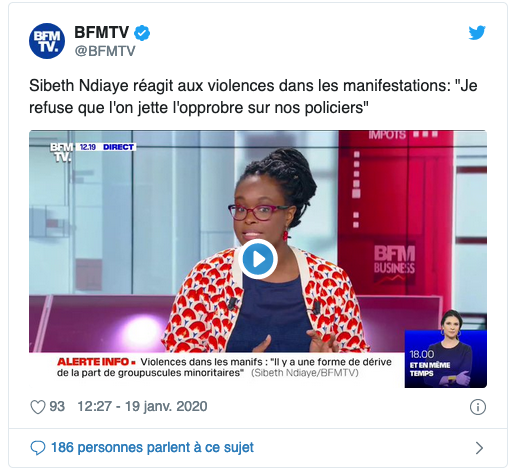This screenshot has height=469, width=516.
Task: Click the speech bubble reply icon
Action: point(38,448)
